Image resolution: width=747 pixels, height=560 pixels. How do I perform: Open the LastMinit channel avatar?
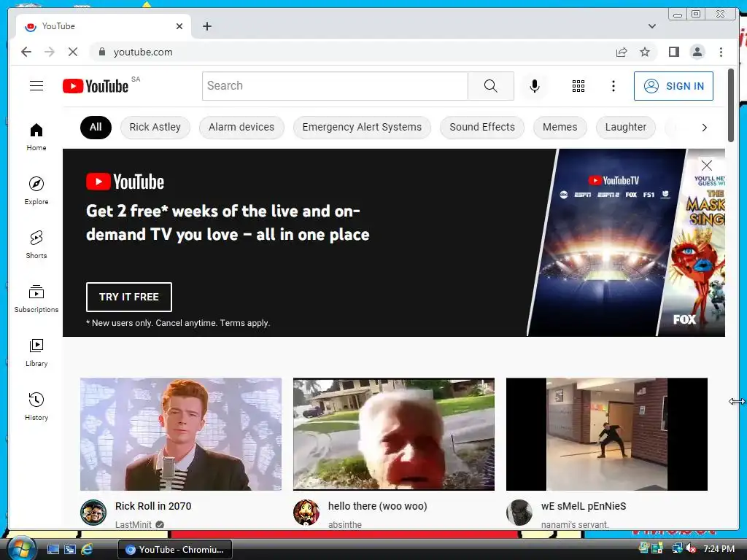[93, 513]
